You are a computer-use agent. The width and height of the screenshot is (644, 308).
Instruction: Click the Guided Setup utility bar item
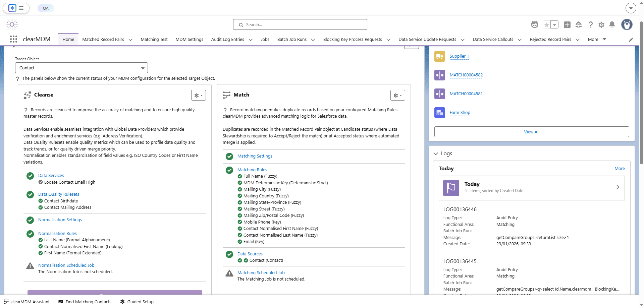click(137, 302)
